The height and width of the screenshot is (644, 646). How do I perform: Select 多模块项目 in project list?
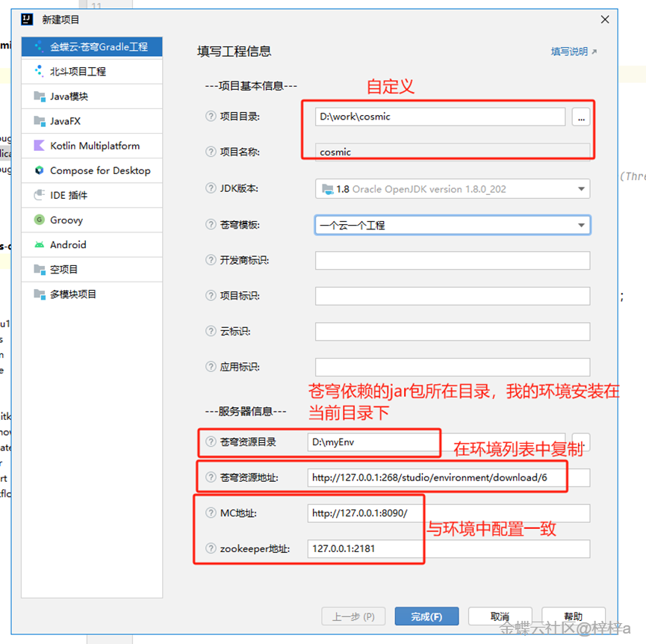pyautogui.click(x=92, y=294)
